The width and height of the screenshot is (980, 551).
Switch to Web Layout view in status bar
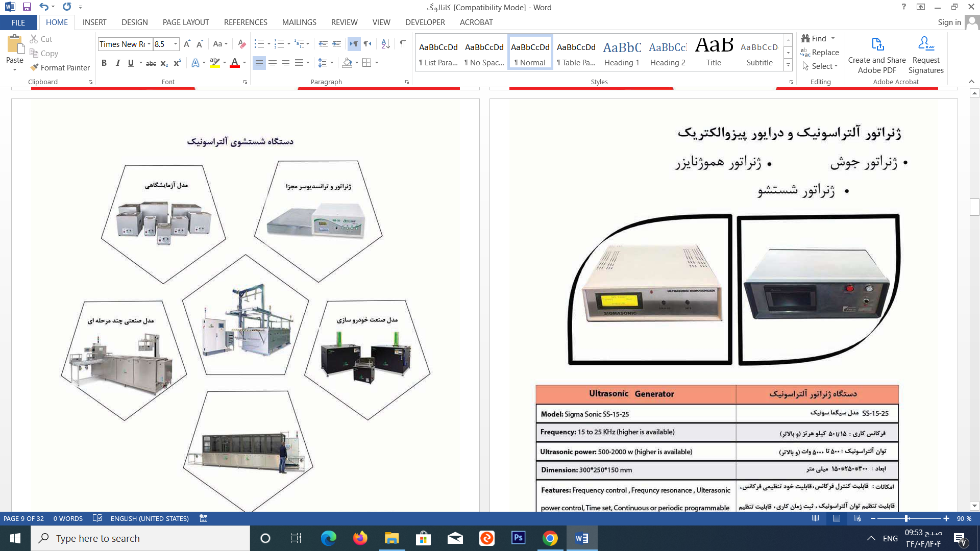point(857,518)
